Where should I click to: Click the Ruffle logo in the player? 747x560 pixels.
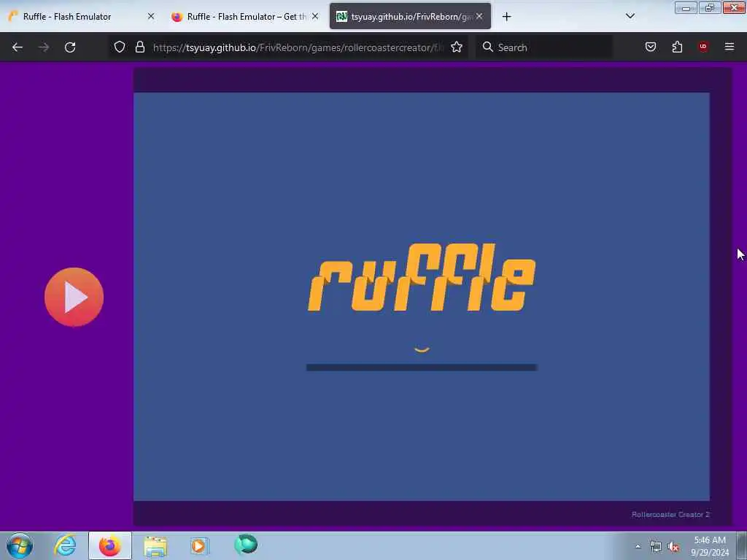[x=422, y=277]
